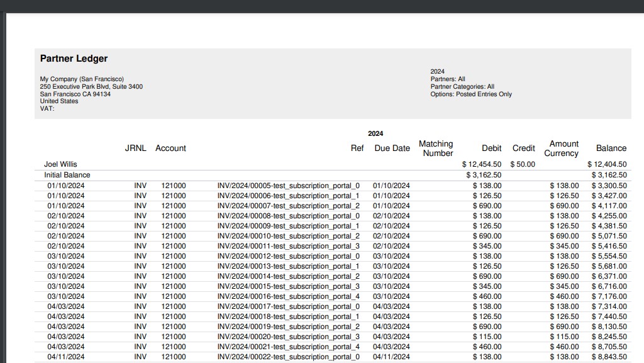Click the Options: Posted Entries Only text
Screen dimensions: 644x363
click(x=471, y=94)
